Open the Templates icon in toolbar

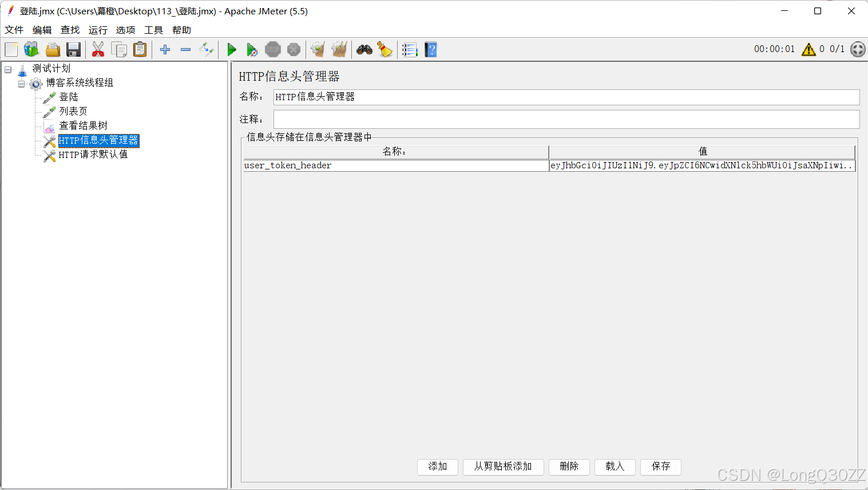point(31,50)
